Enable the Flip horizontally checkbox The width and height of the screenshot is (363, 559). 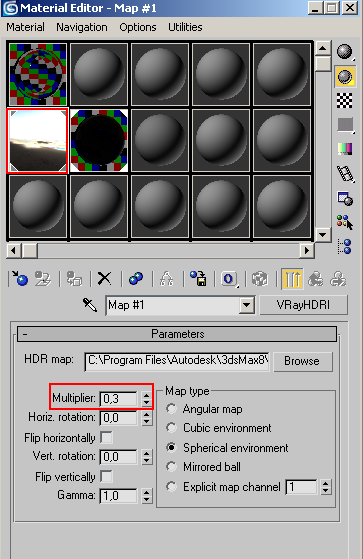[106, 437]
